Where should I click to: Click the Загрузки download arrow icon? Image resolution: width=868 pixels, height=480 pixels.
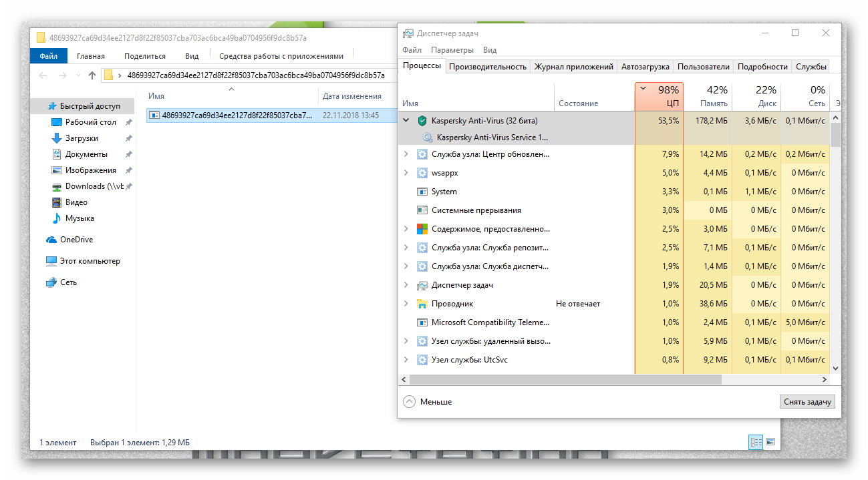click(57, 138)
